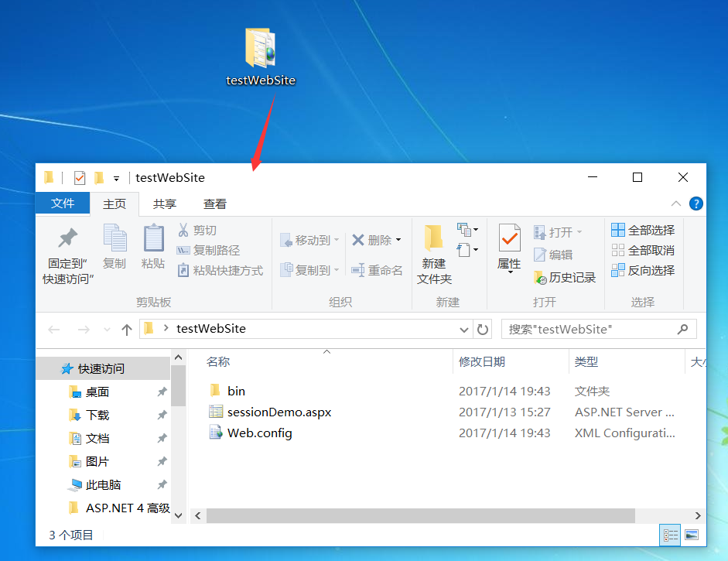Collapse the ribbon with the chevron
This screenshot has height=561, width=728.
click(675, 204)
